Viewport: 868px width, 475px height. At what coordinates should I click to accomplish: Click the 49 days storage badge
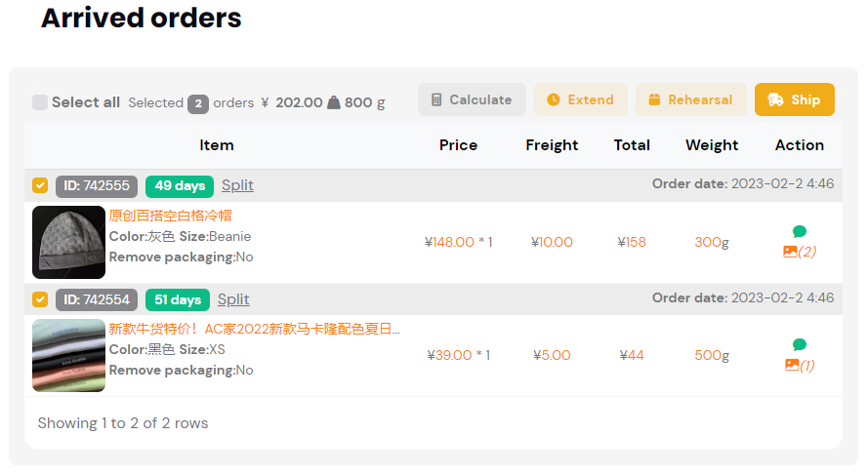click(180, 185)
